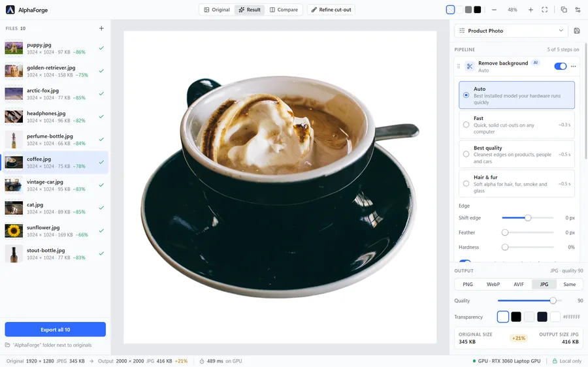Click Export all 10 button
The width and height of the screenshot is (588, 367).
point(56,330)
